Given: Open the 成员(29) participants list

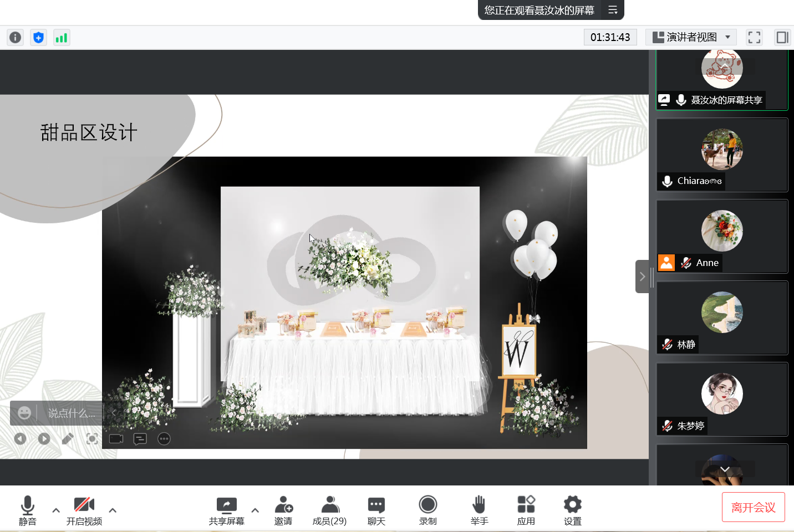Looking at the screenshot, I should point(330,510).
